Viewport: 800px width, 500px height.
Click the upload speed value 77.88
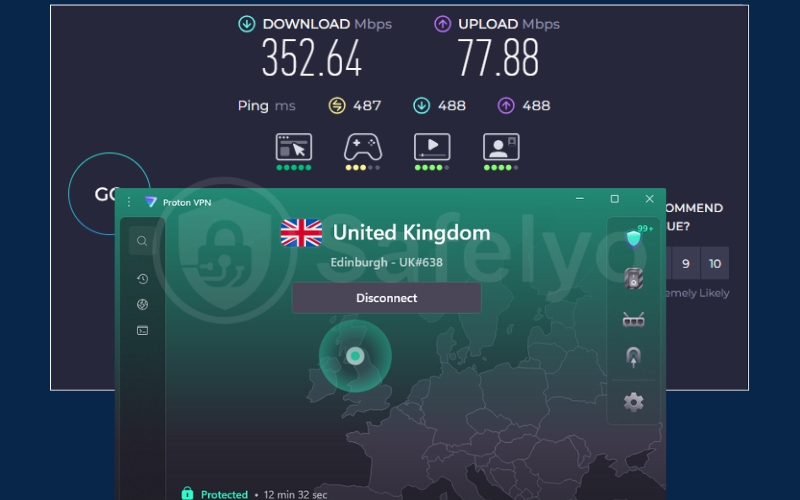click(498, 59)
